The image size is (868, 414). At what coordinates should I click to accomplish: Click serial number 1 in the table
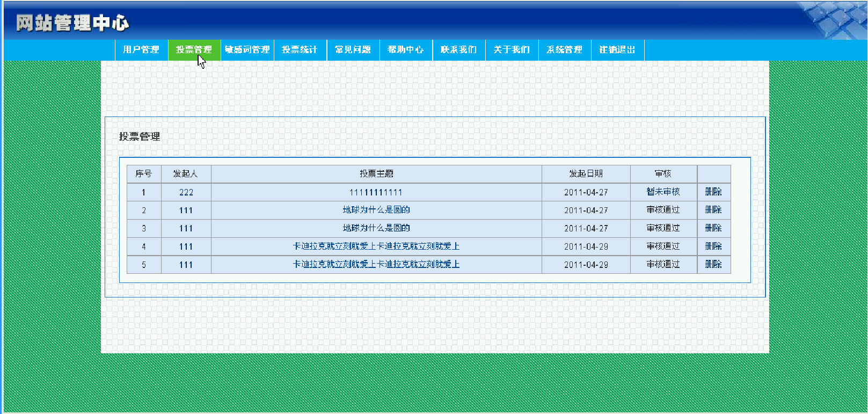point(144,192)
